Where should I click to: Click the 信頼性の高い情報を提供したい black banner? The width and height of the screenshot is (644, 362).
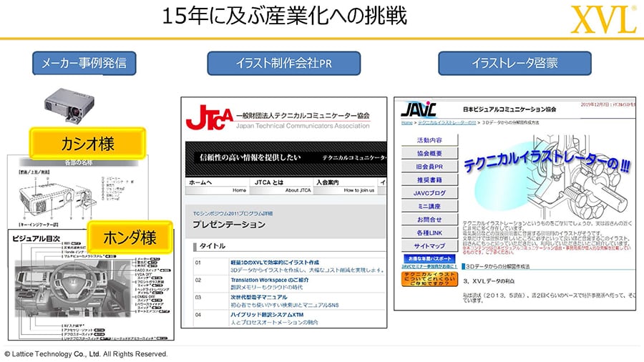coord(286,160)
